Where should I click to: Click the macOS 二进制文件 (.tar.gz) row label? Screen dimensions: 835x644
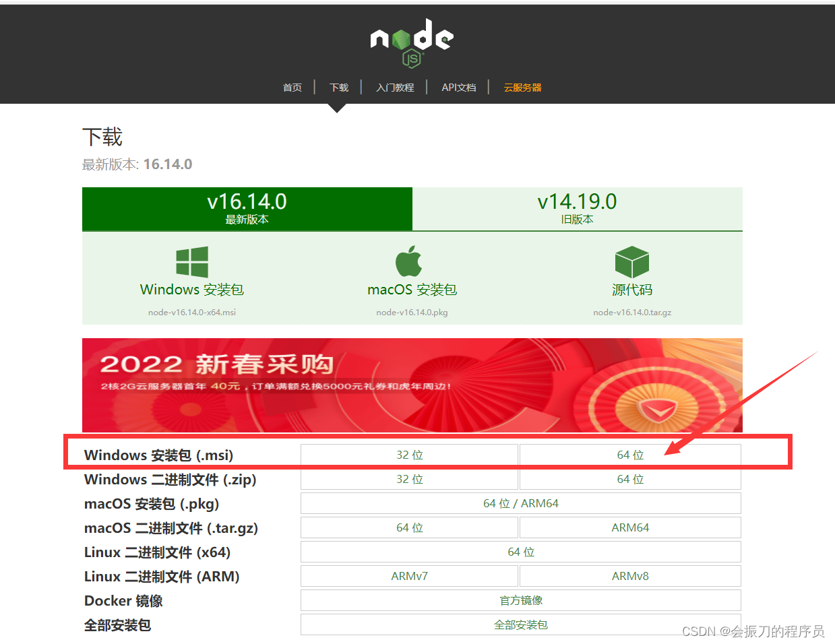pos(171,528)
